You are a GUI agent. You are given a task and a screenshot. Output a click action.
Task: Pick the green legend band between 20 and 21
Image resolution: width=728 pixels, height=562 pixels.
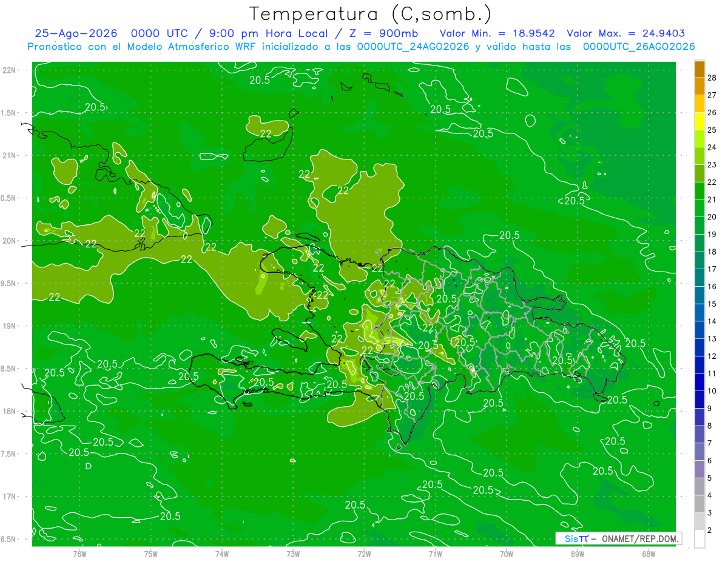(x=699, y=208)
